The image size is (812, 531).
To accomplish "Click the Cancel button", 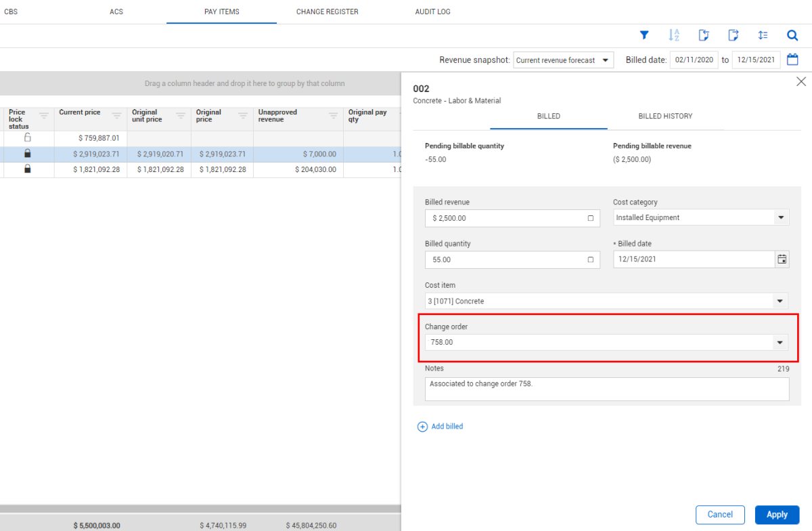I will click(x=720, y=515).
